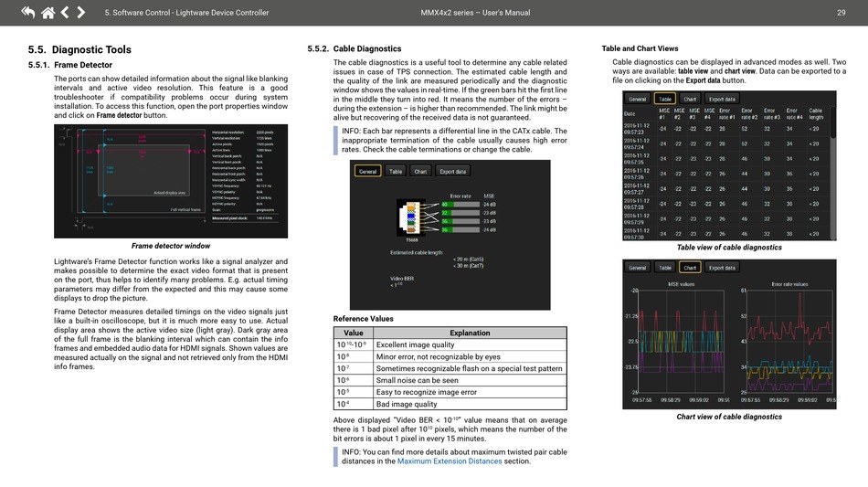Image resolution: width=868 pixels, height=487 pixels.
Task: Select Chart tab in cable diagnostics screenshot
Action: click(x=420, y=172)
